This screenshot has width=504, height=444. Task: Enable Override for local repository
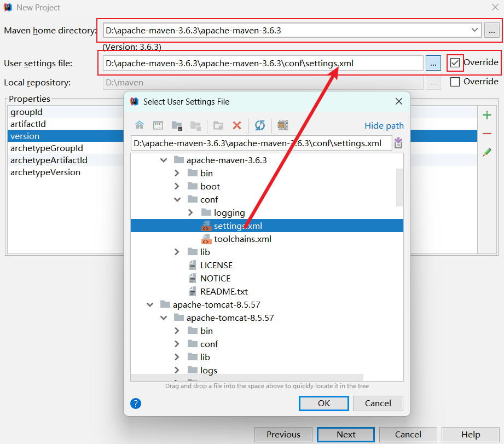[x=455, y=82]
